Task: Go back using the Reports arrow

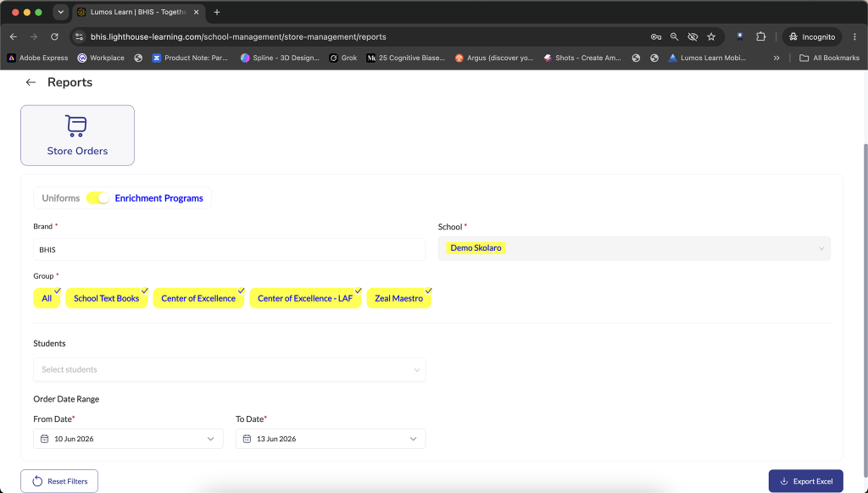Action: (x=31, y=82)
